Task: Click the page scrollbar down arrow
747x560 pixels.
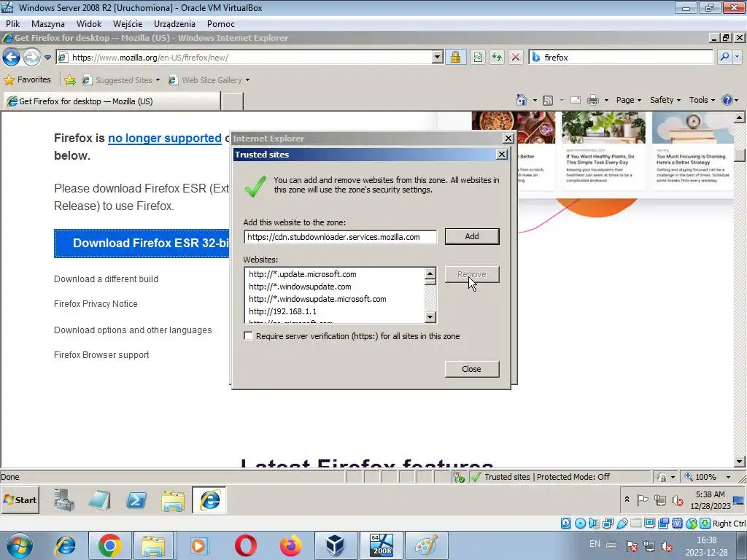Action: click(740, 461)
